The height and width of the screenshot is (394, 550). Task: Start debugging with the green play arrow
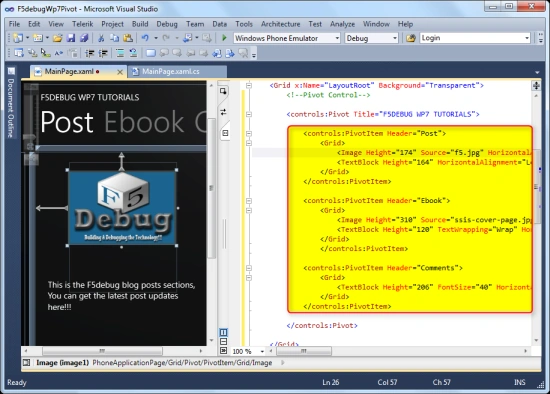coord(224,38)
